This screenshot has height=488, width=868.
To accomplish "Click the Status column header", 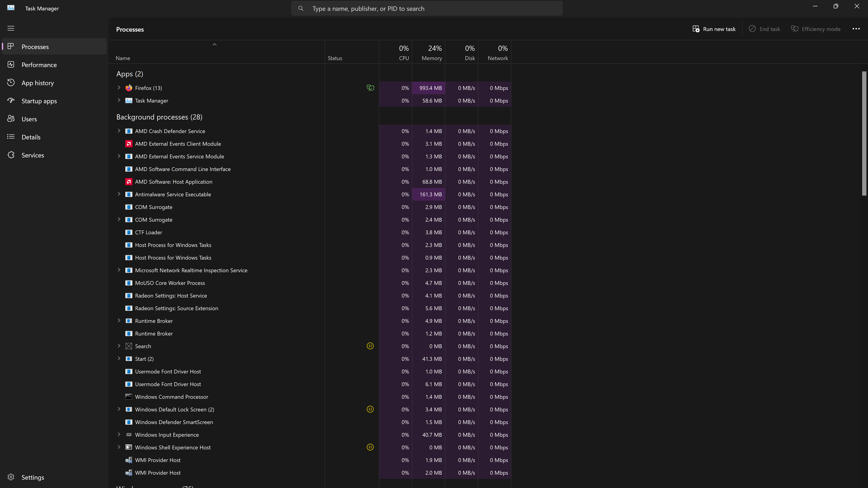I will point(352,52).
